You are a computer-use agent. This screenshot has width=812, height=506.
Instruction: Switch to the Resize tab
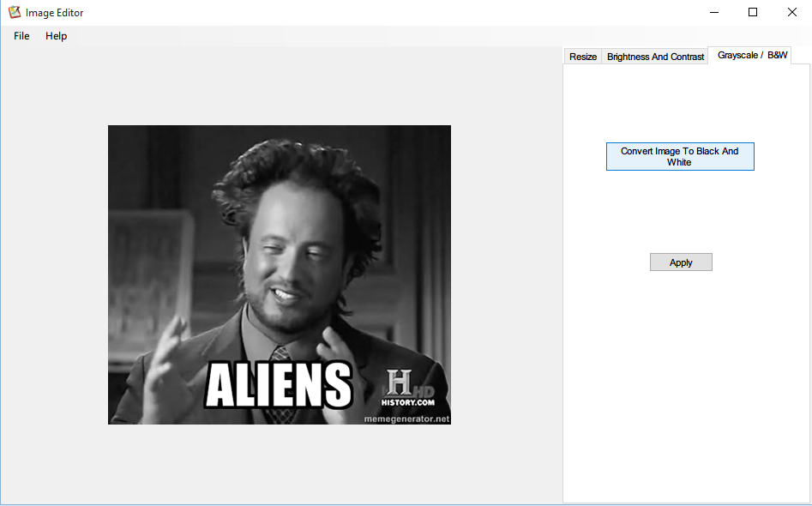click(582, 57)
